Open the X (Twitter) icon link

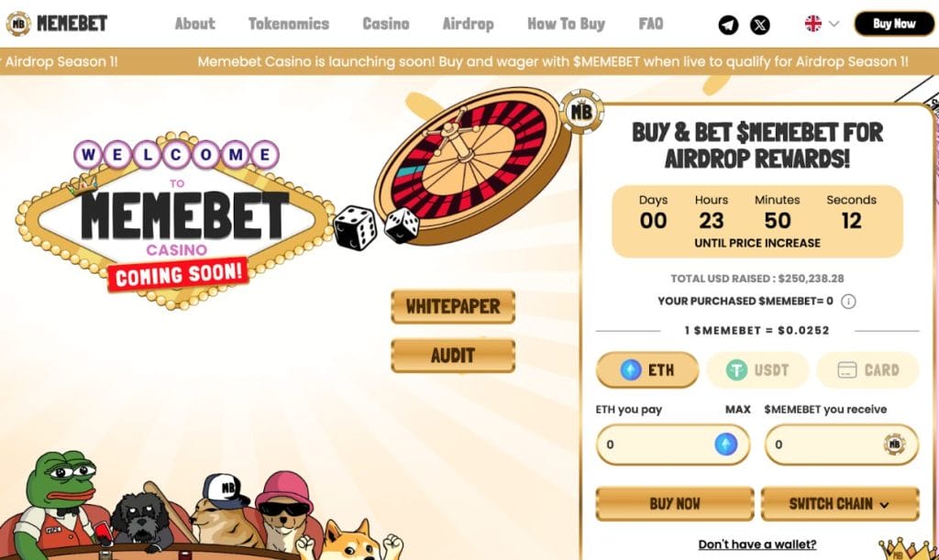point(760,25)
